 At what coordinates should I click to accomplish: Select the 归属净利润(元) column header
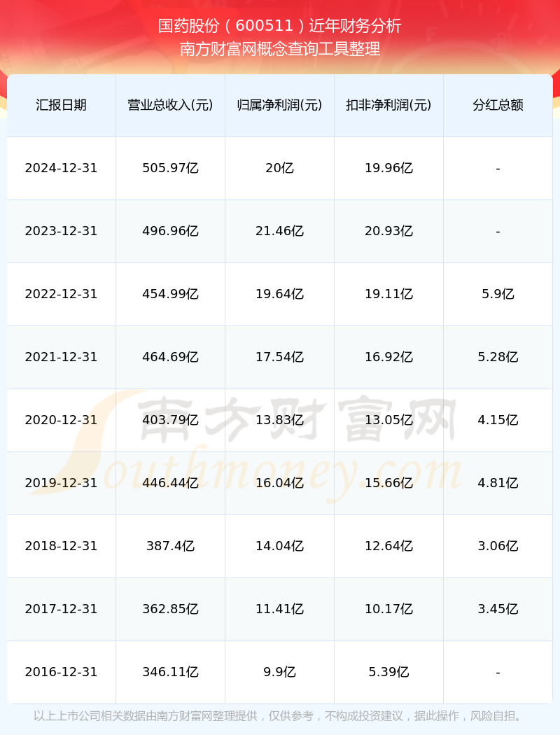pyautogui.click(x=280, y=105)
